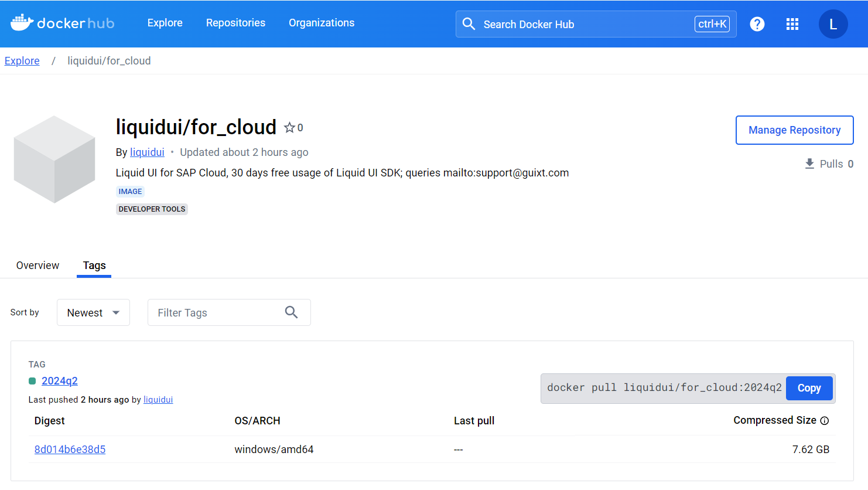868x490 pixels.
Task: Click the IMAGE badge
Action: (130, 192)
